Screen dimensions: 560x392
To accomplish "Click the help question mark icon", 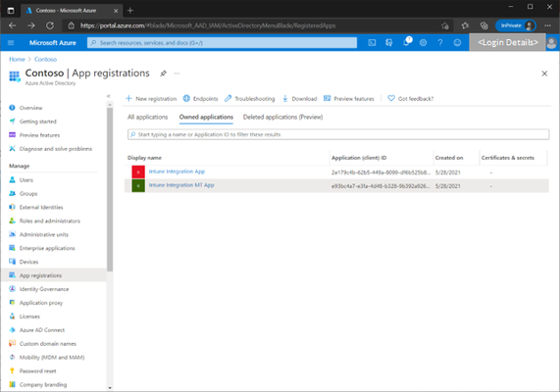I will (440, 43).
